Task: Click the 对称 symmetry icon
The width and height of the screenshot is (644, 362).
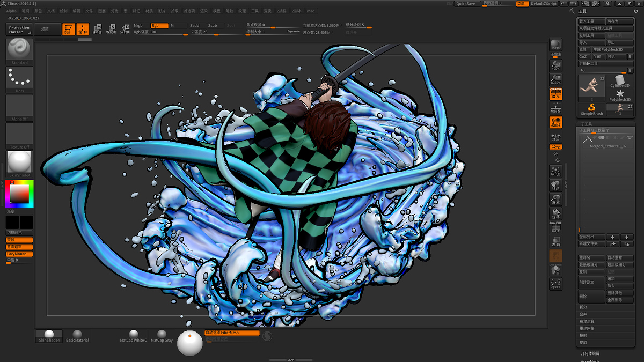Action: (555, 136)
